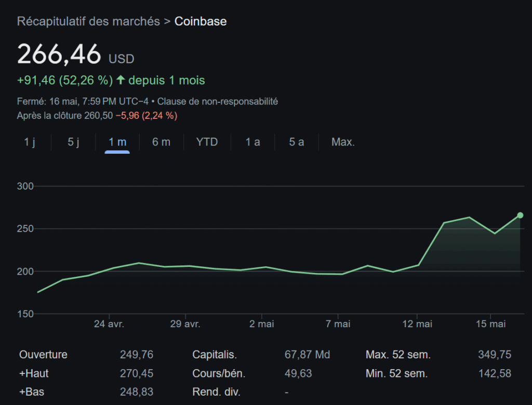Show the 5 a chart range

click(297, 142)
